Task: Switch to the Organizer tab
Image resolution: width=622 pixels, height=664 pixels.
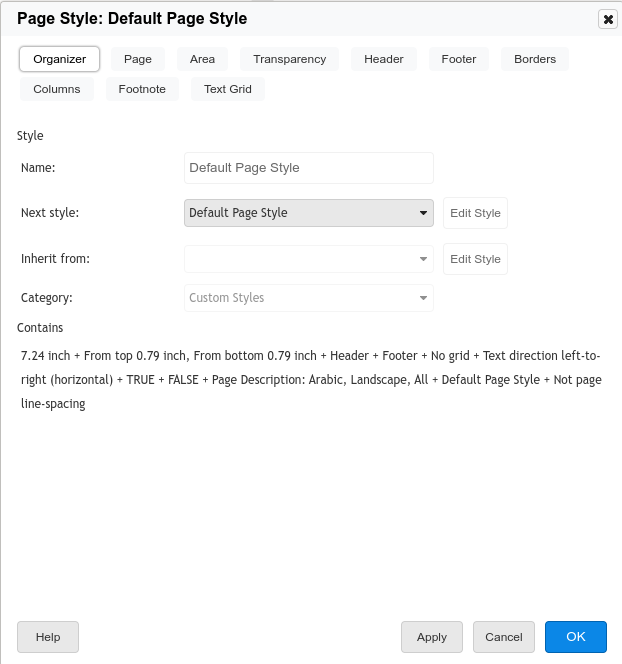Action: click(59, 59)
